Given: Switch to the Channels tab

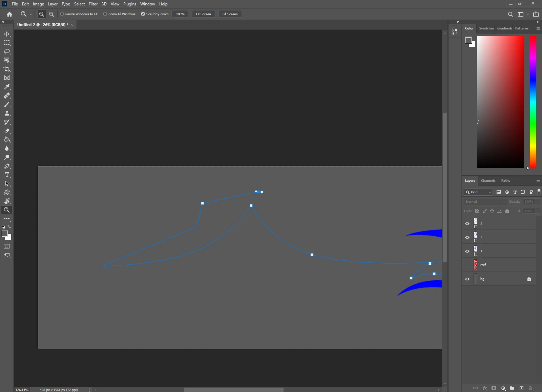Looking at the screenshot, I should point(488,181).
